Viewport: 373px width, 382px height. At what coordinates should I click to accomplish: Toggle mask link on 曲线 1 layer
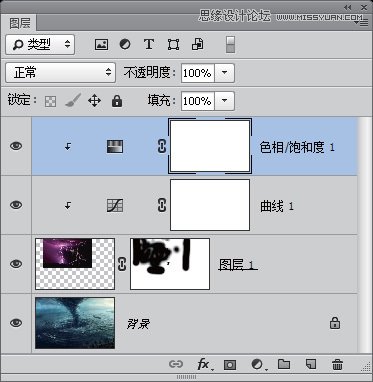[162, 205]
